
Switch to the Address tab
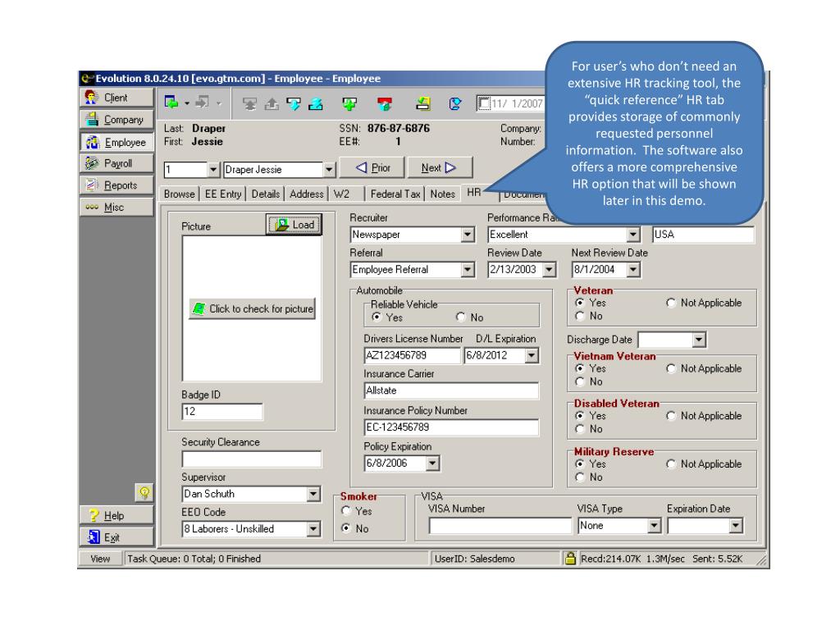pos(307,194)
